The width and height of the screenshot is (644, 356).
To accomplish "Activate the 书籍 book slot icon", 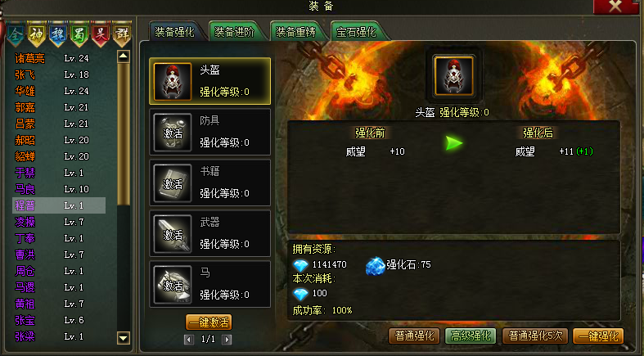I will coord(173,183).
